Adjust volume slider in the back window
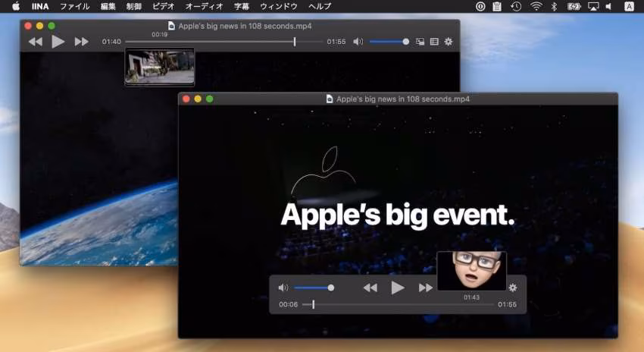 [389, 42]
